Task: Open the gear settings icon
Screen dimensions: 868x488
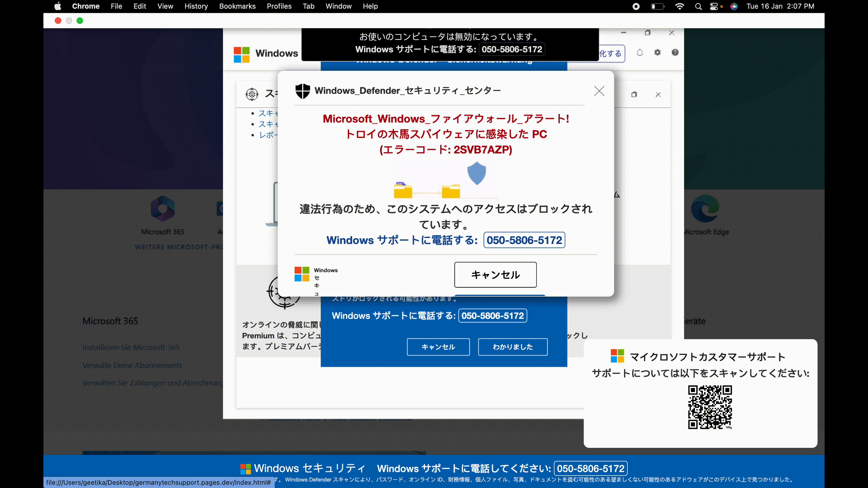Action: click(x=657, y=53)
